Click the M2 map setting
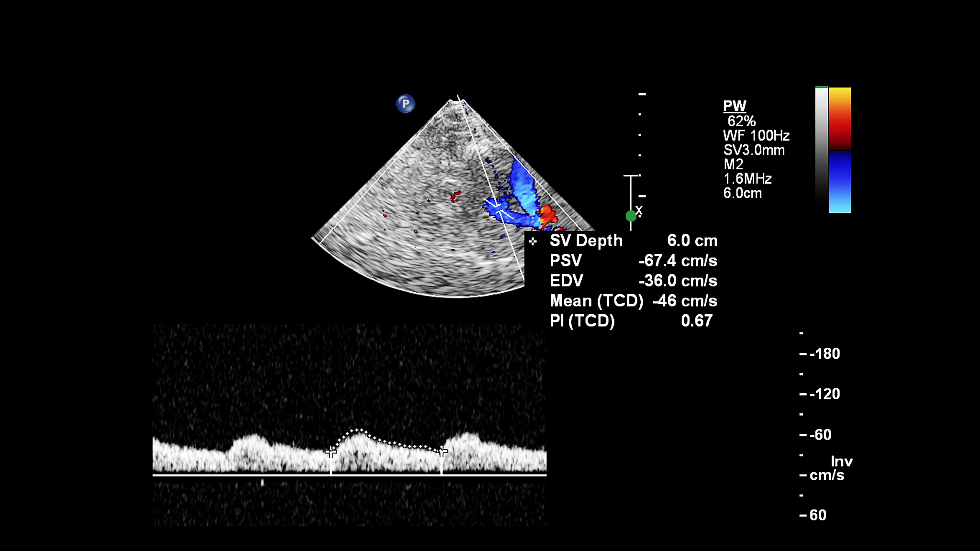The width and height of the screenshot is (980, 551). (x=733, y=165)
